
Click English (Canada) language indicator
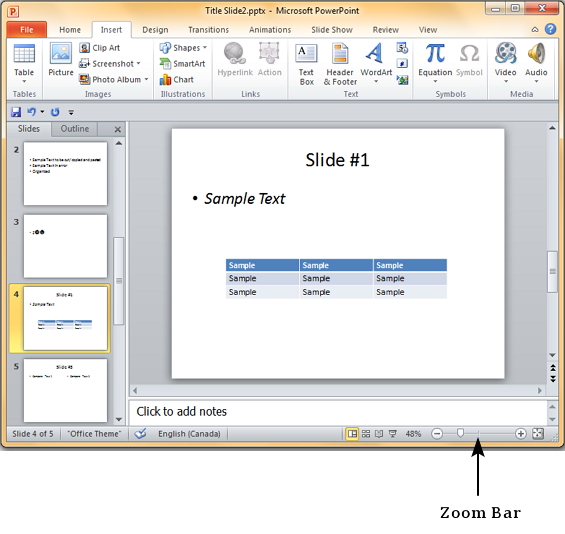coord(189,433)
